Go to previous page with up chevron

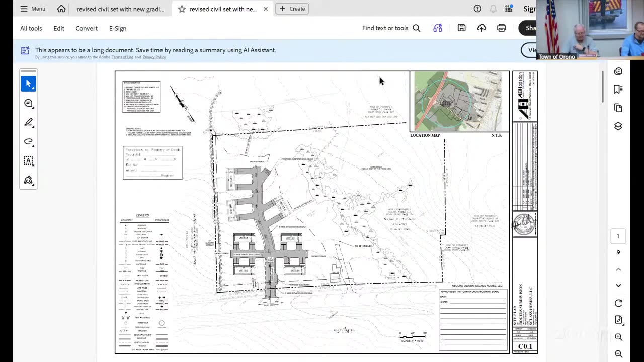coord(618,269)
